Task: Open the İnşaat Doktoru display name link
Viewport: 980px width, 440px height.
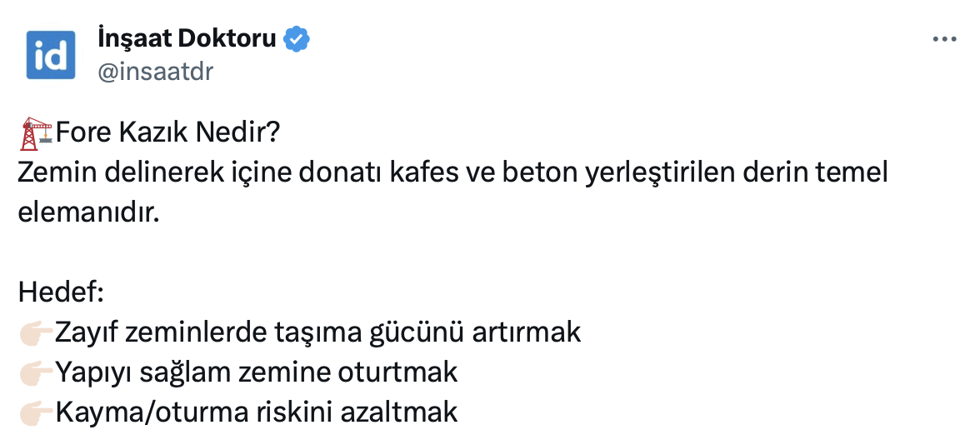Action: coord(187,38)
